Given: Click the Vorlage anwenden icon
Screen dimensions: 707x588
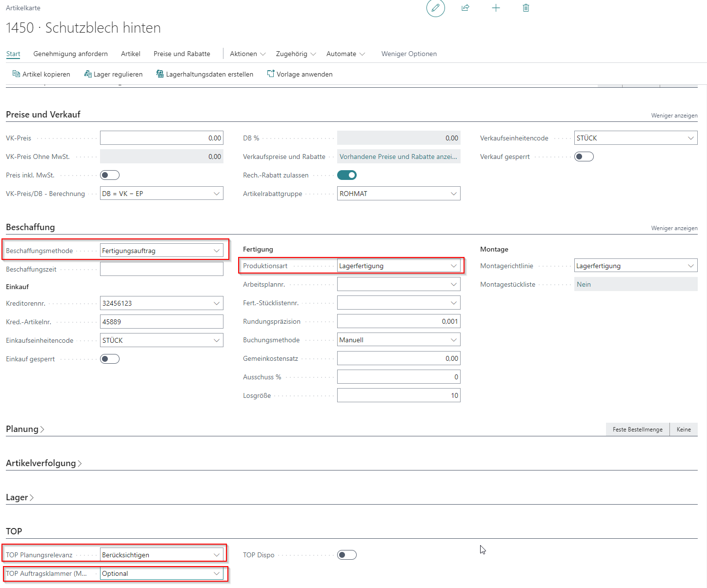Looking at the screenshot, I should [x=270, y=74].
